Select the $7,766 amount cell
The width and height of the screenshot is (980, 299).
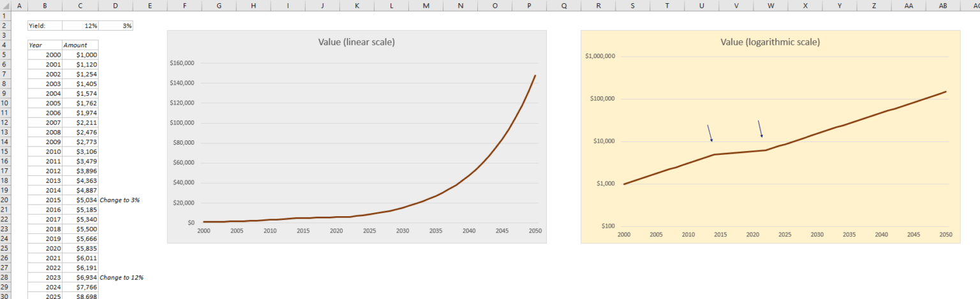pyautogui.click(x=80, y=287)
